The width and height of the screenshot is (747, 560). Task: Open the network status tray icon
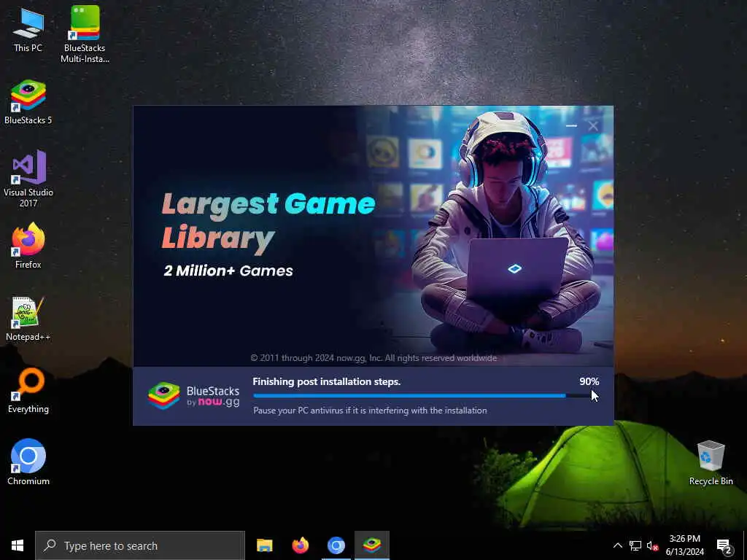click(x=635, y=545)
